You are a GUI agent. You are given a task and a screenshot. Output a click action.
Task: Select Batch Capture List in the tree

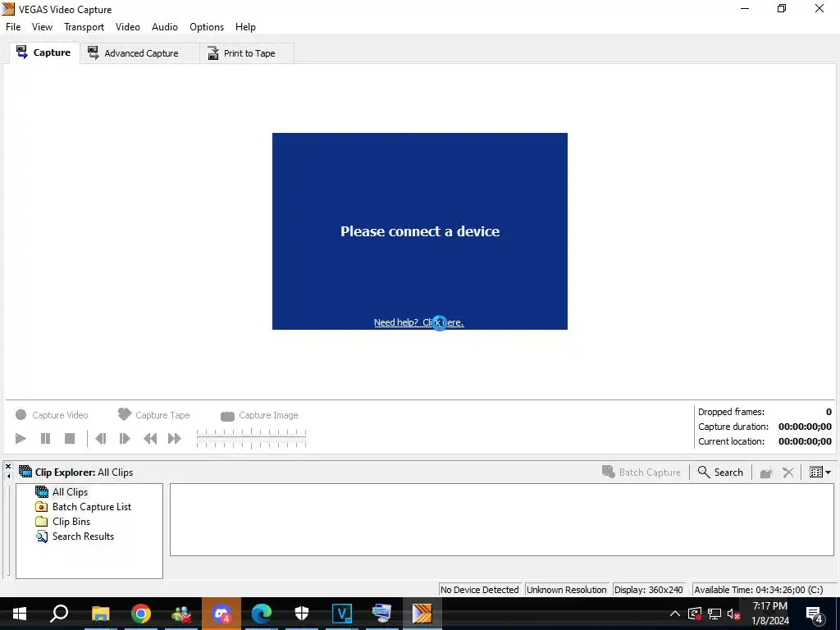pyautogui.click(x=83, y=507)
